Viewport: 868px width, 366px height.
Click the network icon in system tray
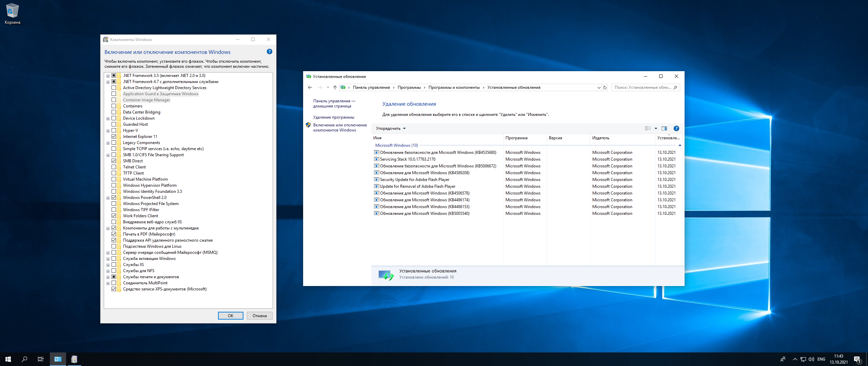click(x=803, y=359)
